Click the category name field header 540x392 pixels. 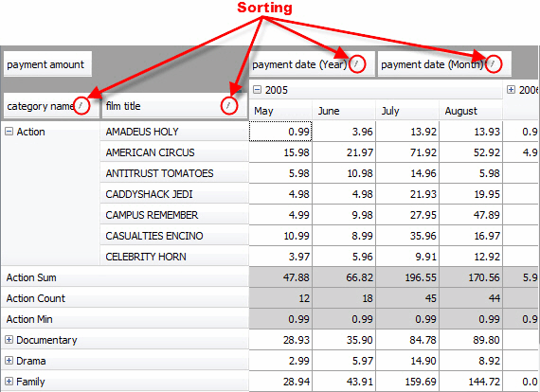coord(51,106)
